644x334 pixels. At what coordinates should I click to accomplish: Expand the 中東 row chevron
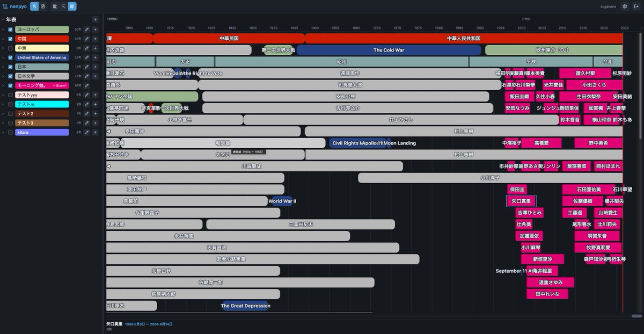(x=3, y=48)
